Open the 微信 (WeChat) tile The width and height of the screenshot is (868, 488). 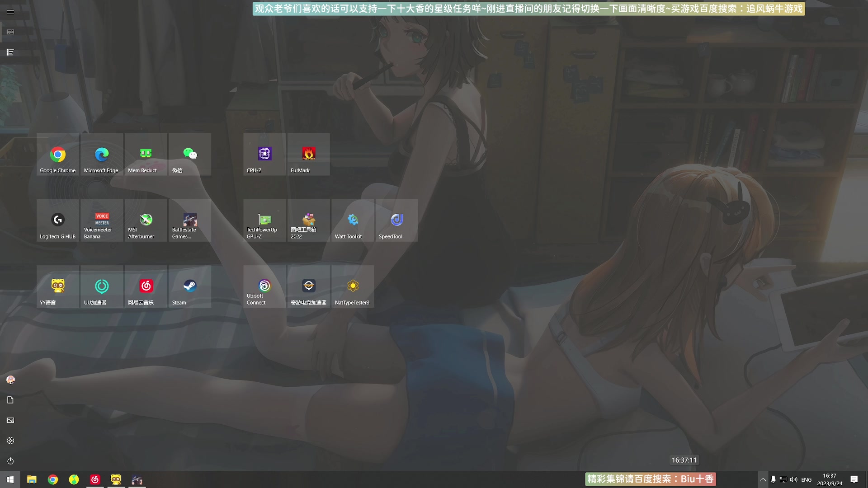pyautogui.click(x=190, y=154)
